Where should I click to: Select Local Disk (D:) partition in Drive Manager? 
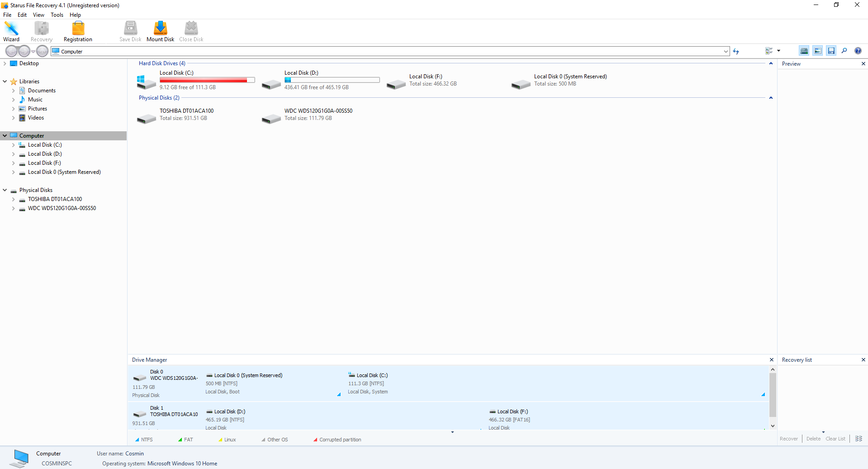pos(344,416)
